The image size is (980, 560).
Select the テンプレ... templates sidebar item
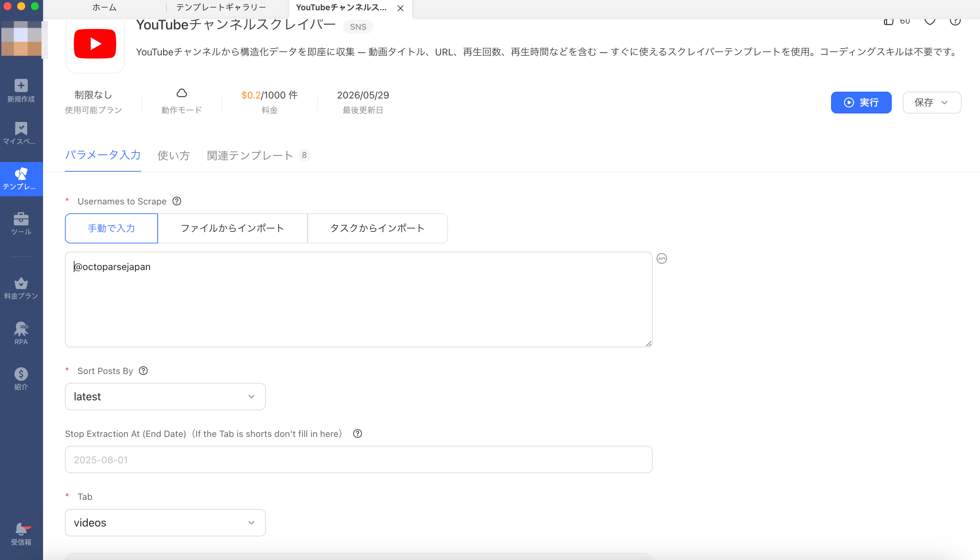click(x=21, y=179)
